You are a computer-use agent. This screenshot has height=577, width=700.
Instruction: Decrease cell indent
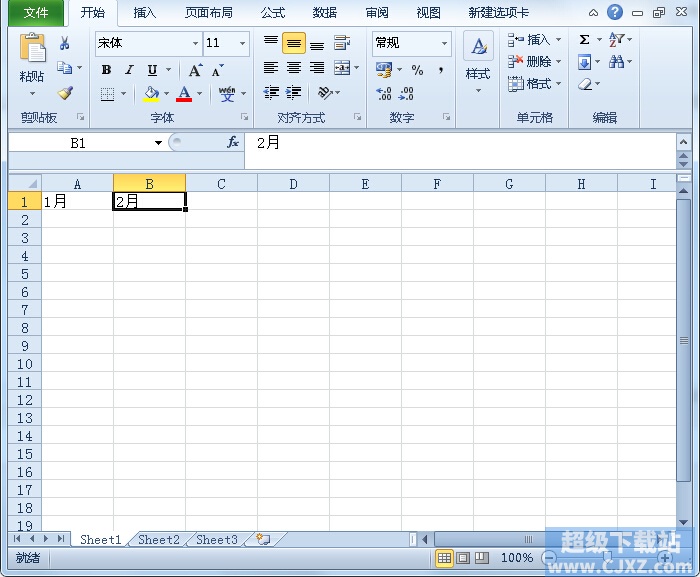coord(271,92)
